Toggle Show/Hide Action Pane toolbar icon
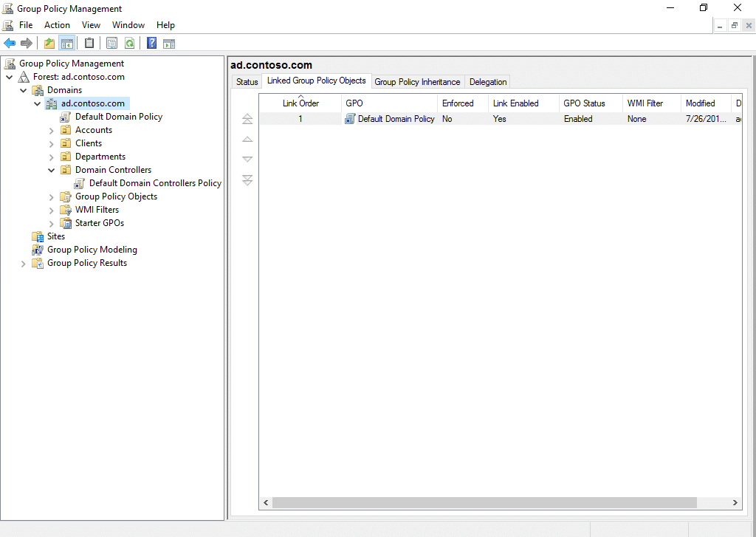Viewport: 756px width, 537px height. coord(169,44)
